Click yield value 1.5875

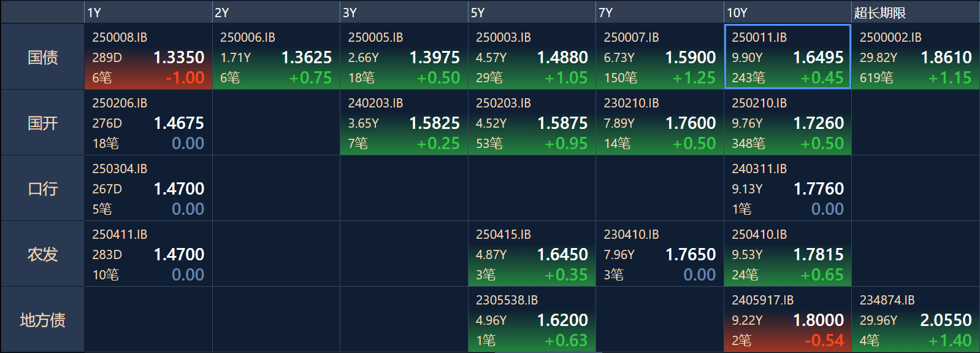tap(562, 123)
